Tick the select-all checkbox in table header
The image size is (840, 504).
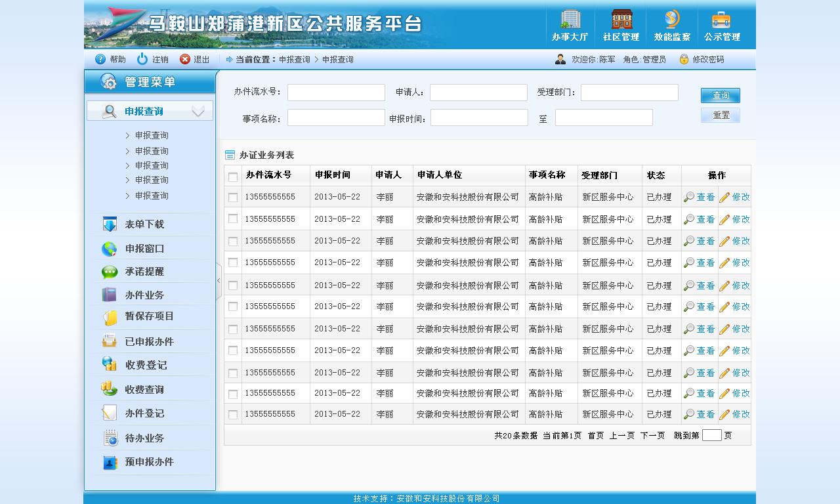point(233,177)
